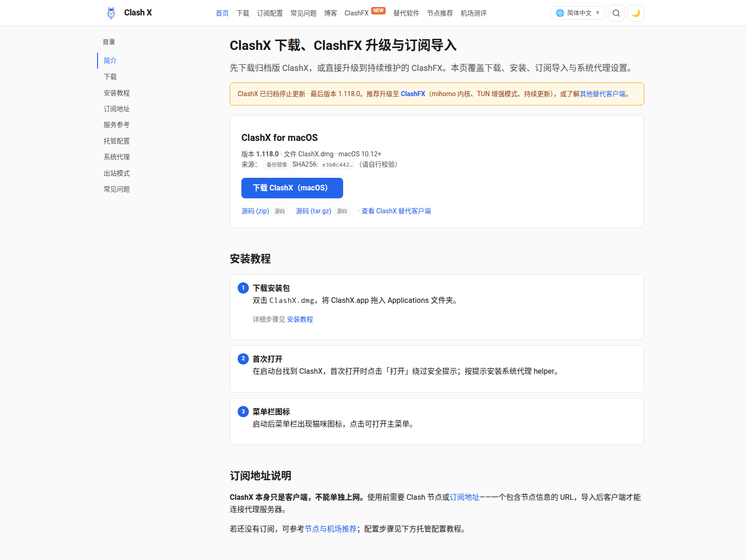The image size is (747, 560).
Task: Click the step 2 number badge
Action: click(x=243, y=359)
